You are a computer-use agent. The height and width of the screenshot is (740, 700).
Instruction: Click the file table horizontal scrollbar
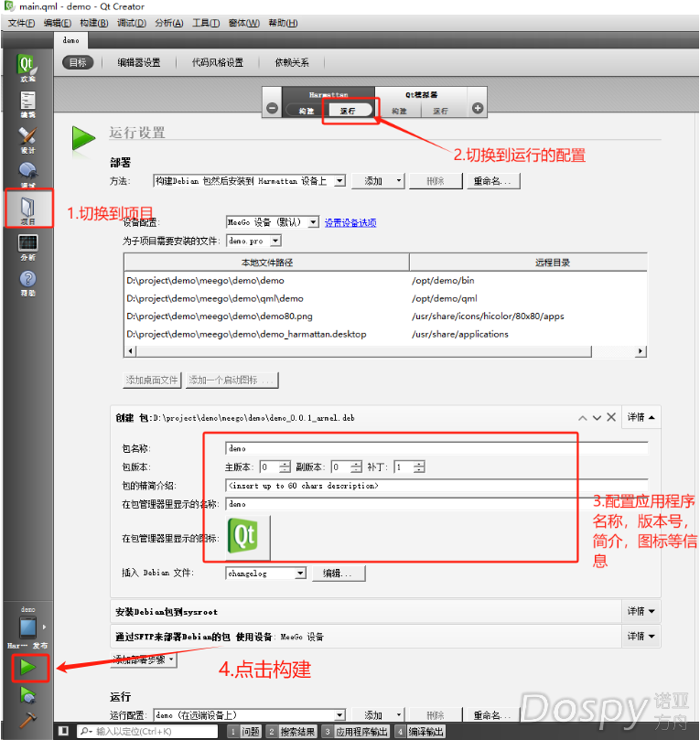pos(384,351)
